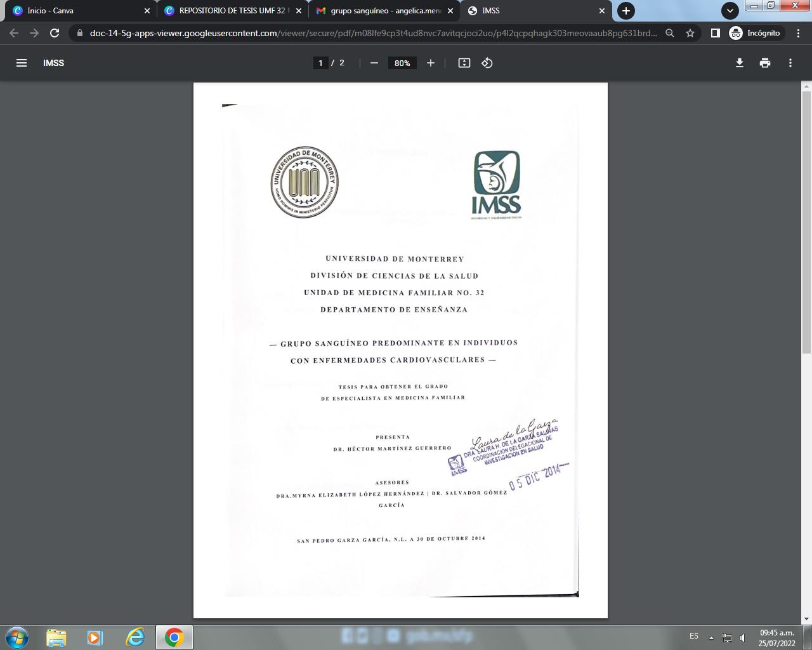Edit the current page number field
Image resolution: width=812 pixels, height=650 pixels.
tap(321, 63)
